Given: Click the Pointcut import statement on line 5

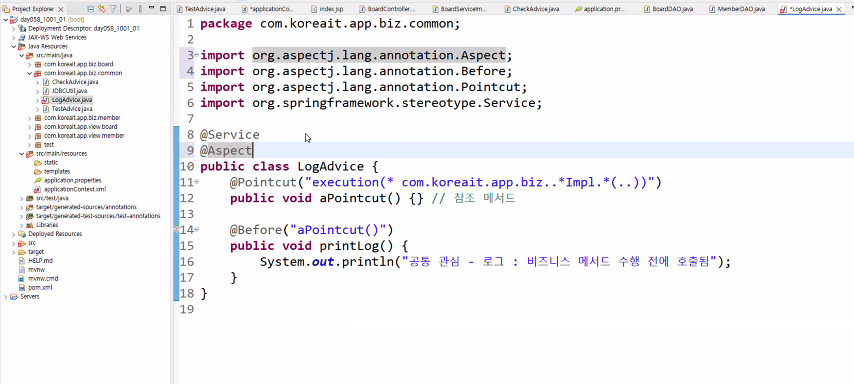Looking at the screenshot, I should (x=364, y=87).
